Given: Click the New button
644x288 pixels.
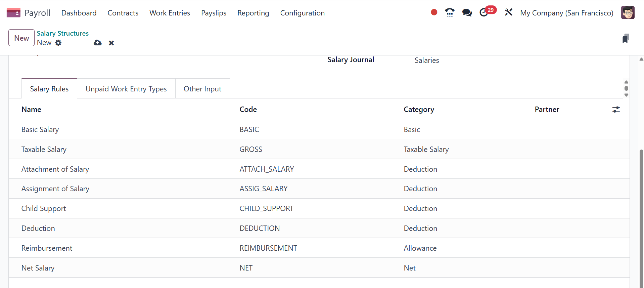Looking at the screenshot, I should [x=21, y=38].
